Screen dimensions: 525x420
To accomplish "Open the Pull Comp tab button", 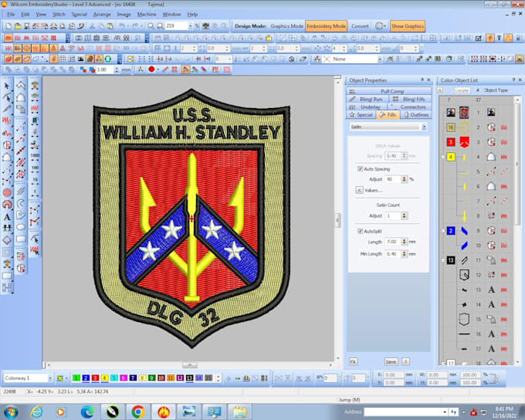I will (388, 91).
